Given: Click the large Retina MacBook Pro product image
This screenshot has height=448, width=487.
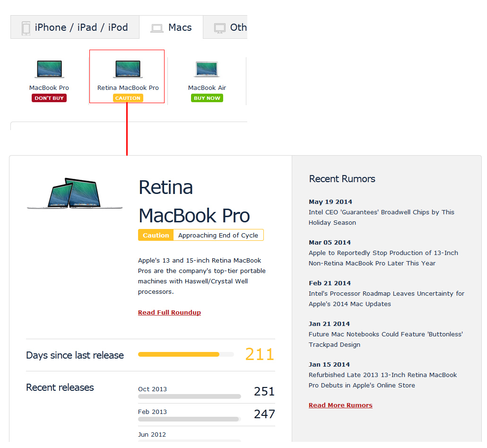Looking at the screenshot, I should 75,193.
